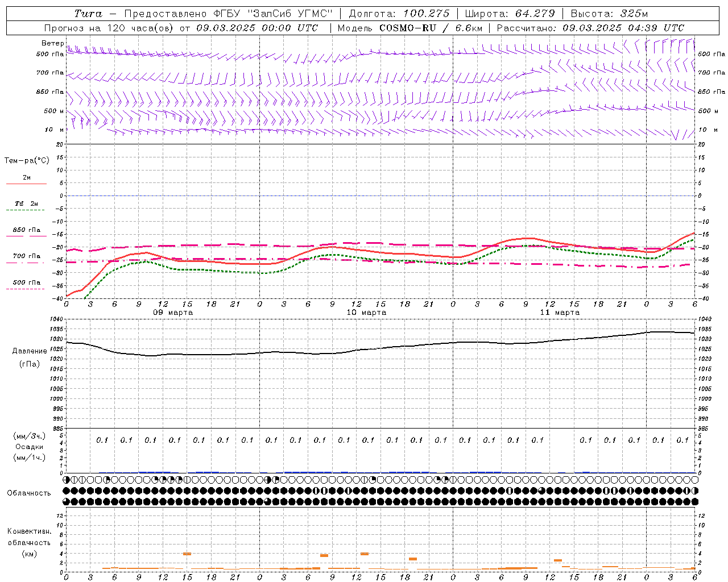Click the station name "Tura" in the header

[88, 14]
